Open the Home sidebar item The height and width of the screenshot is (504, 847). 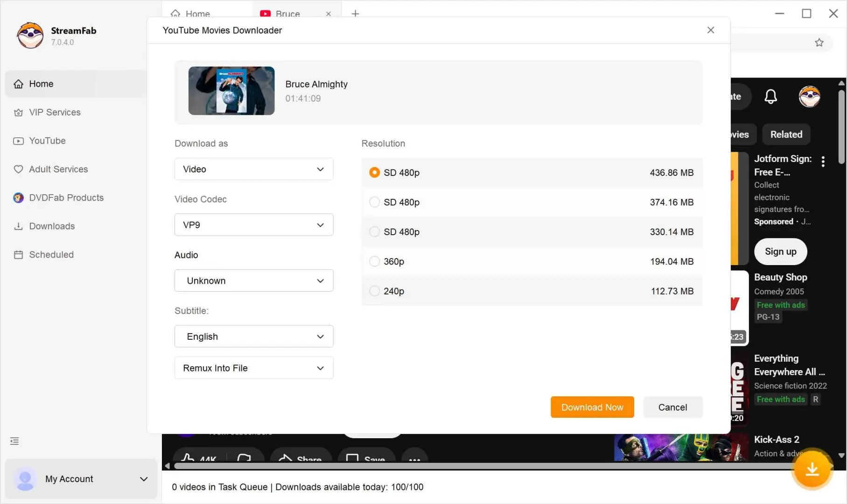76,84
